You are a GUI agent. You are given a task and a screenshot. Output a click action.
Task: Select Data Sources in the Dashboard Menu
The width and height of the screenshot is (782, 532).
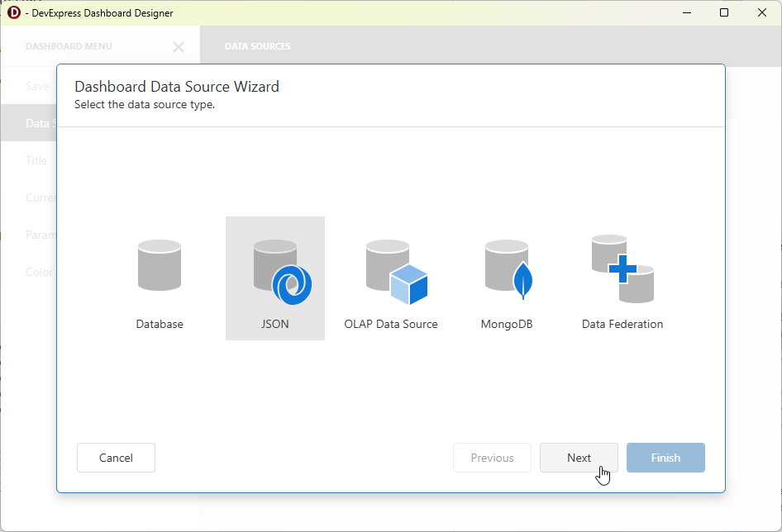(x=40, y=123)
